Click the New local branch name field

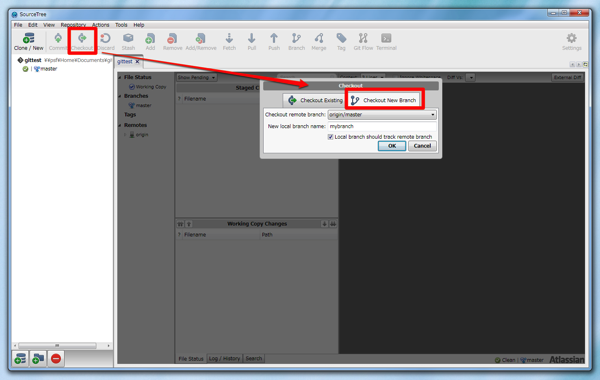click(382, 126)
